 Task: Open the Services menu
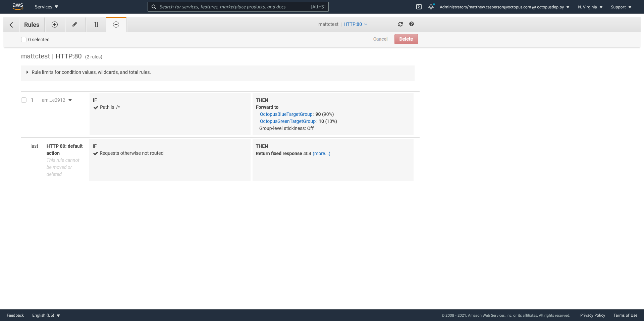(46, 7)
